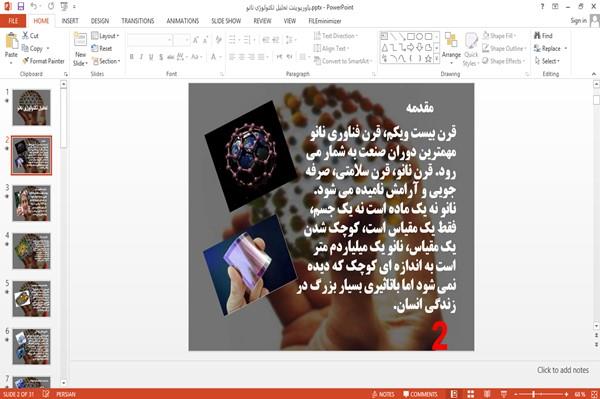
Task: Open the Shape Fill dropdown
Action: pyautogui.click(x=499, y=36)
